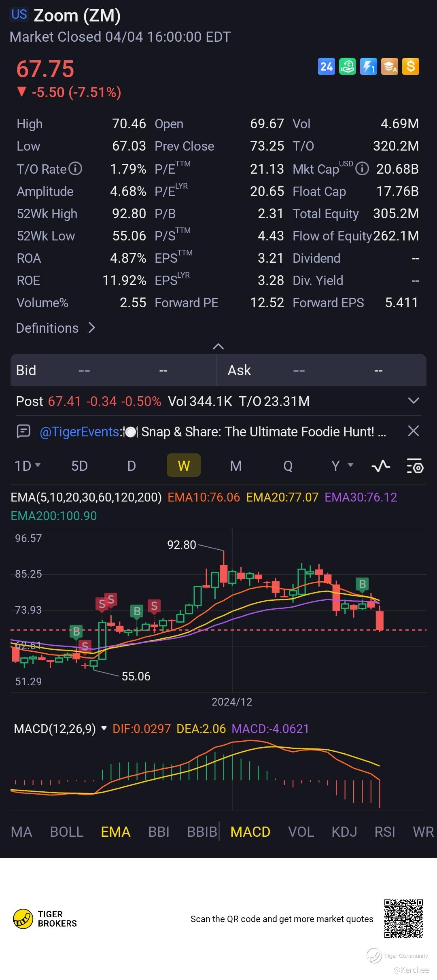The image size is (437, 980).
Task: Dismiss the TigerEvents banner with X
Action: click(x=414, y=431)
